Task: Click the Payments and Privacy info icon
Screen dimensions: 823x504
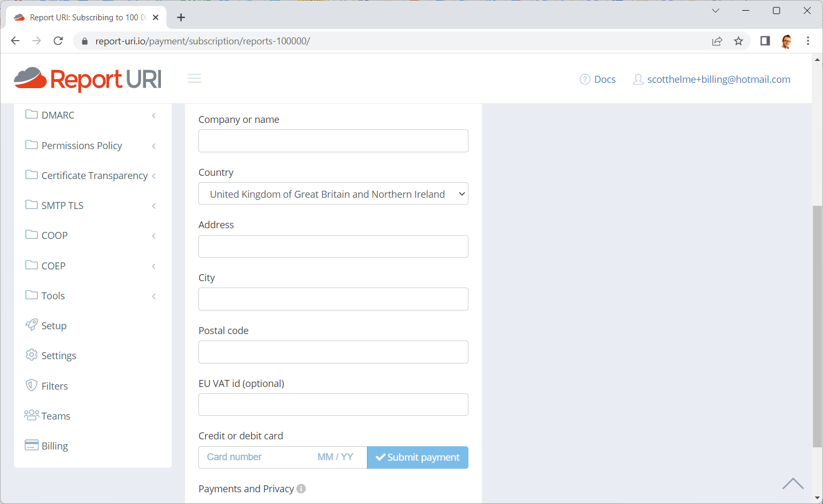Action: click(301, 489)
